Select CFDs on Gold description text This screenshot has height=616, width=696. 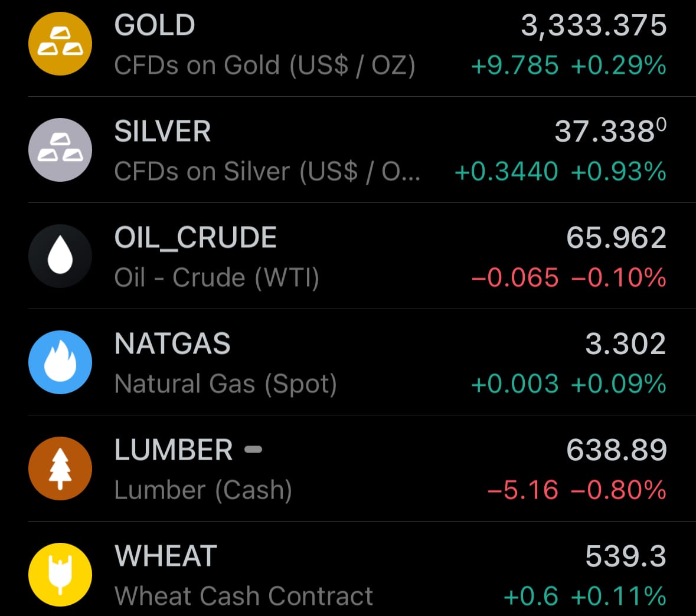click(264, 65)
